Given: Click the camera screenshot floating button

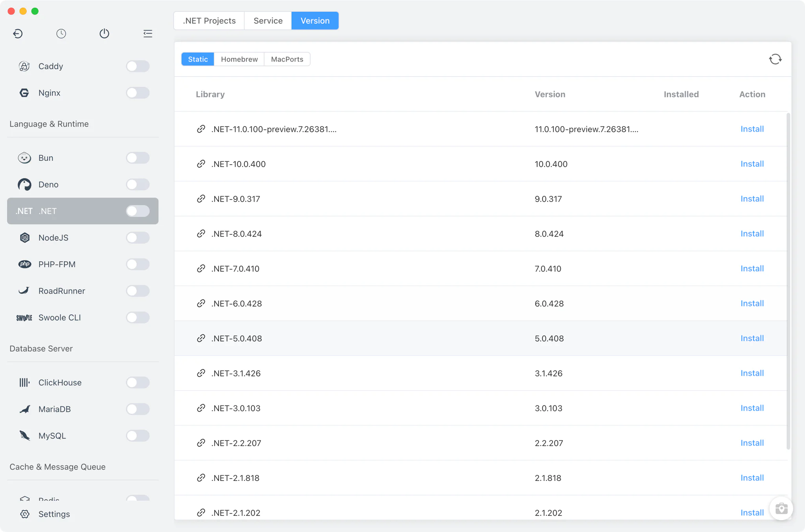Looking at the screenshot, I should point(781,508).
